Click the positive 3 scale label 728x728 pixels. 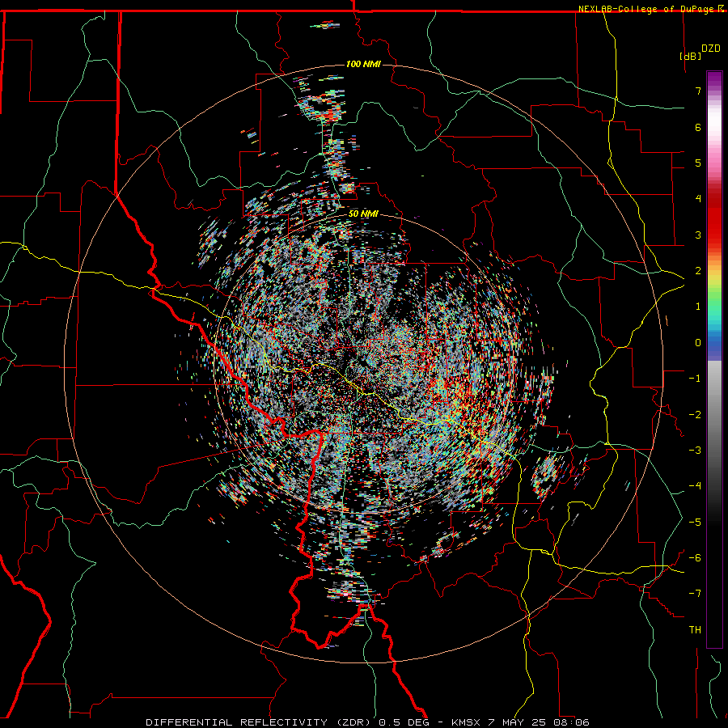pyautogui.click(x=698, y=235)
